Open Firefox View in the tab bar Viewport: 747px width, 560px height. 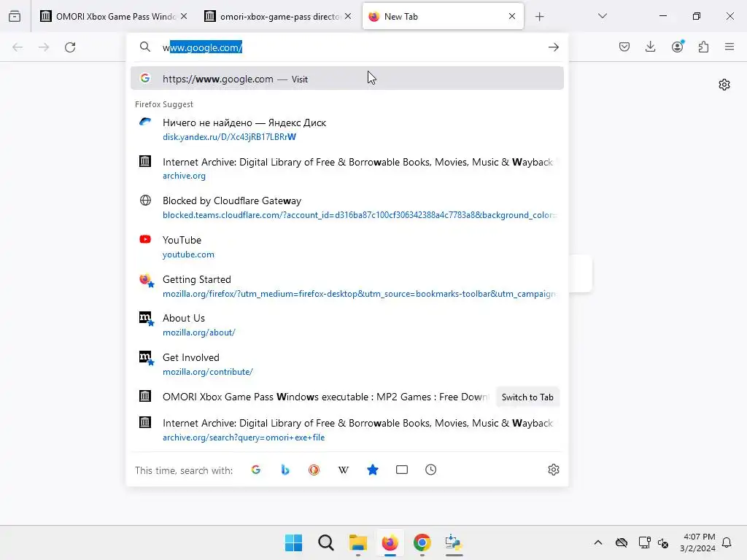click(x=15, y=16)
